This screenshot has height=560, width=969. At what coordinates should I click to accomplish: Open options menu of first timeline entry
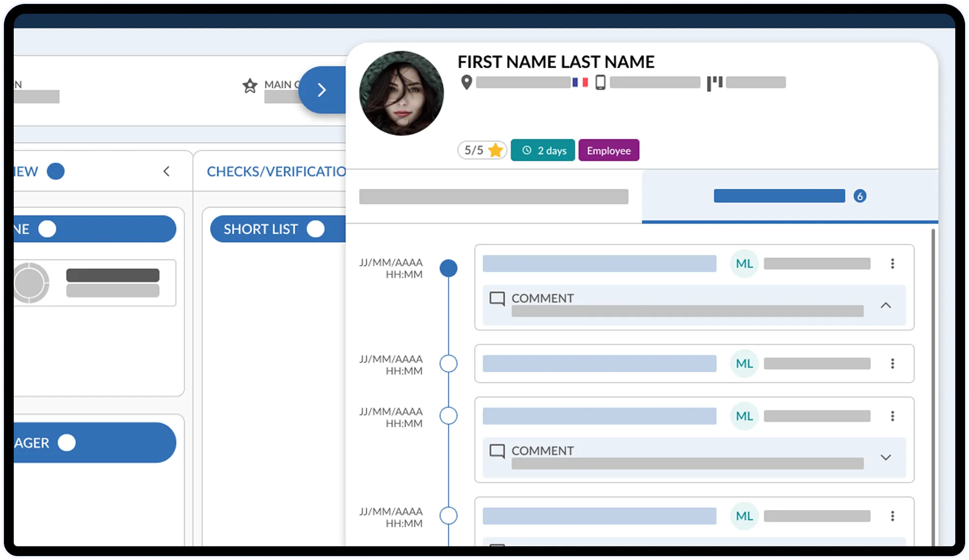pos(892,264)
